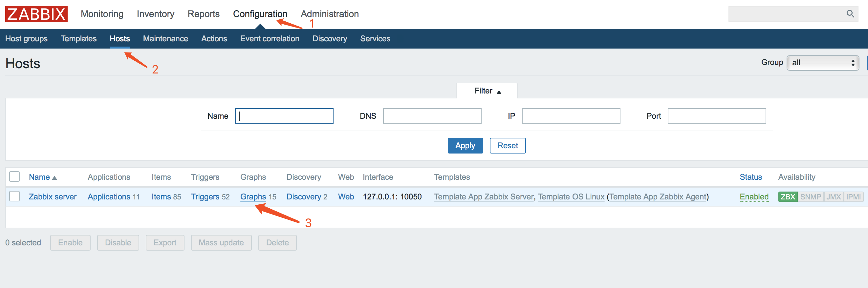
Task: Click the SNMP availability badge
Action: [810, 197]
